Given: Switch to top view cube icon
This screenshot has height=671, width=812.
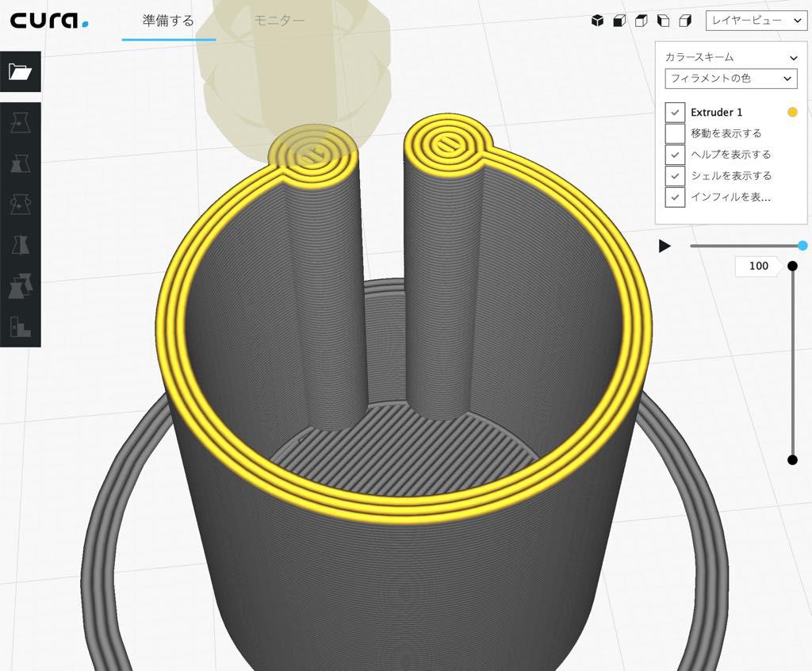Looking at the screenshot, I should pos(641,21).
